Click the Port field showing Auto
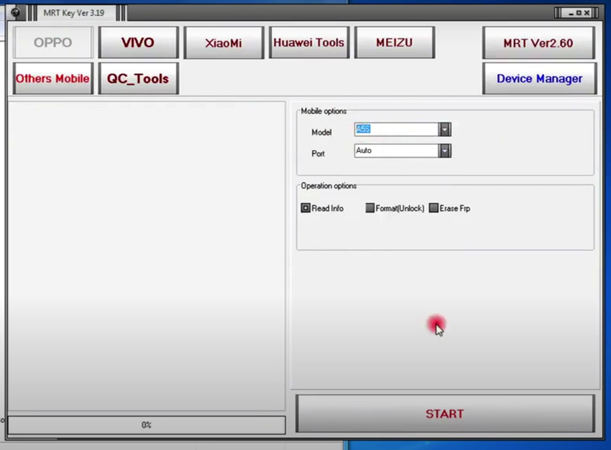This screenshot has width=611, height=450. (395, 151)
